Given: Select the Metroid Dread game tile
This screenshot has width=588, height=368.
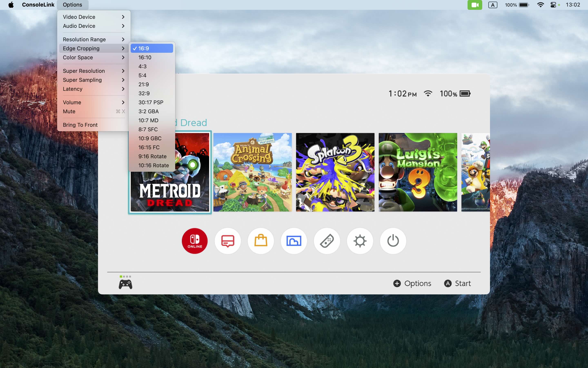Looking at the screenshot, I should click(170, 172).
